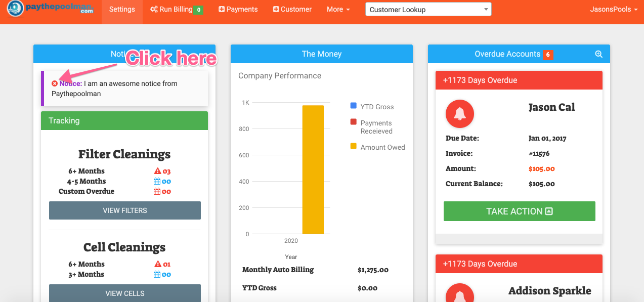Click the arrow icon inside TAKE ACTION button
This screenshot has width=644, height=302.
point(549,211)
